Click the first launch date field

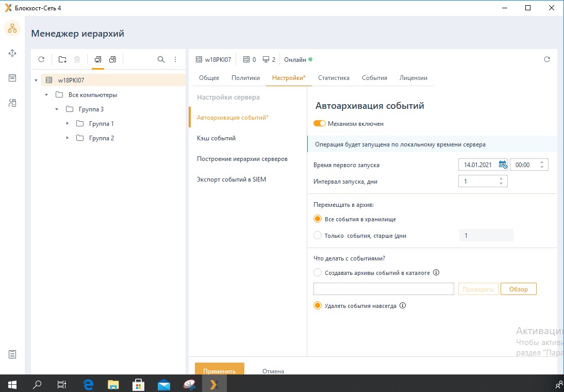483,165
